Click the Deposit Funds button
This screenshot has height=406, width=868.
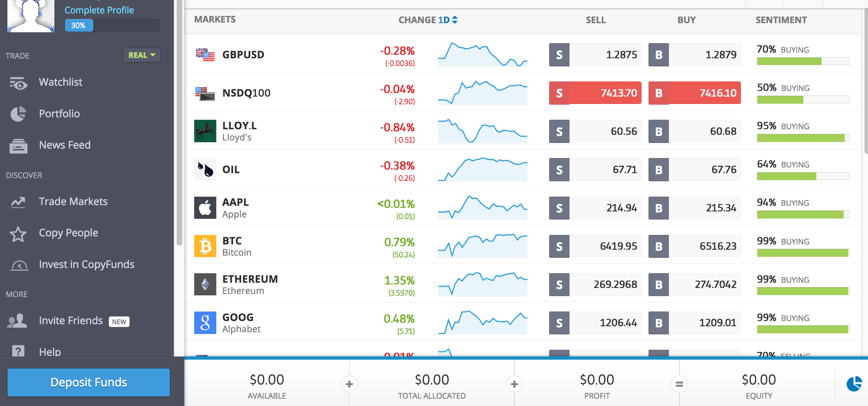pyautogui.click(x=88, y=382)
